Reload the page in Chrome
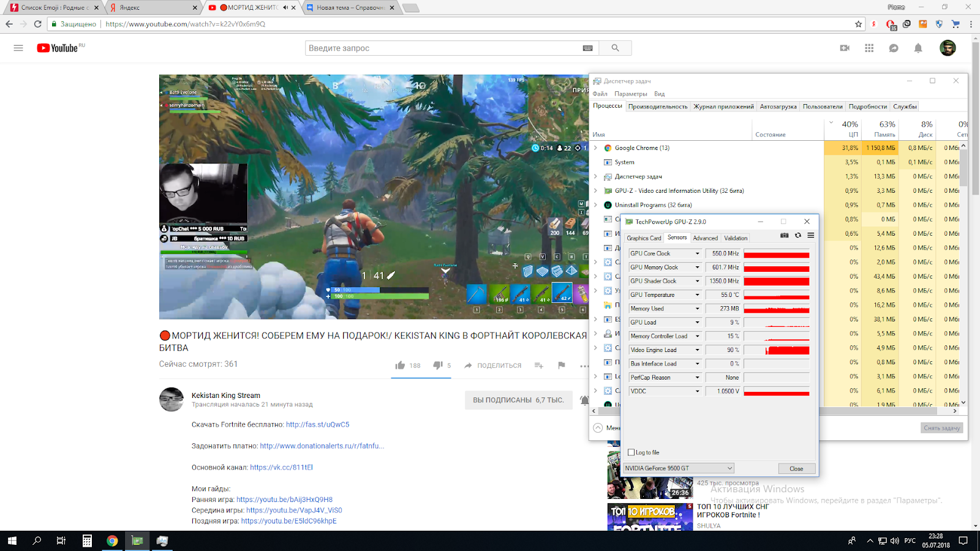This screenshot has height=551, width=980. point(37,24)
